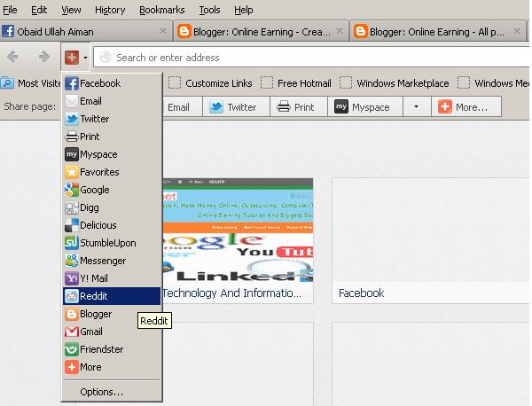This screenshot has height=406, width=532.
Task: Open the View menu
Action: click(x=71, y=10)
